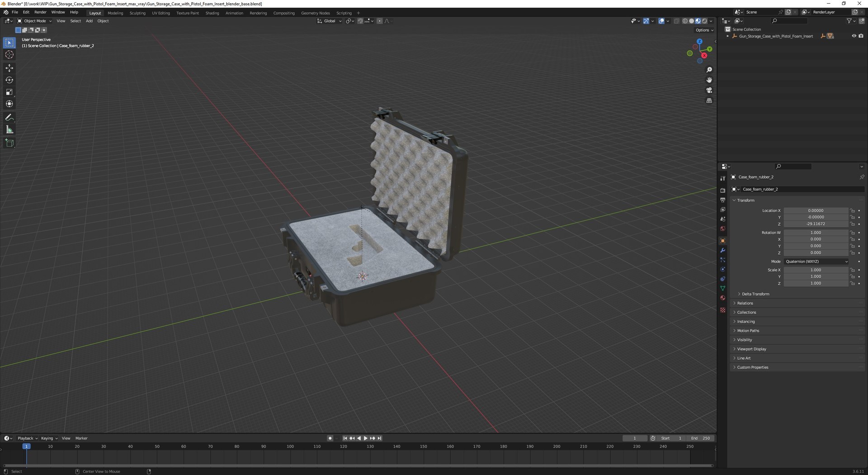The width and height of the screenshot is (868, 475).
Task: Switch orthographic/perspective grid icon
Action: (x=709, y=101)
